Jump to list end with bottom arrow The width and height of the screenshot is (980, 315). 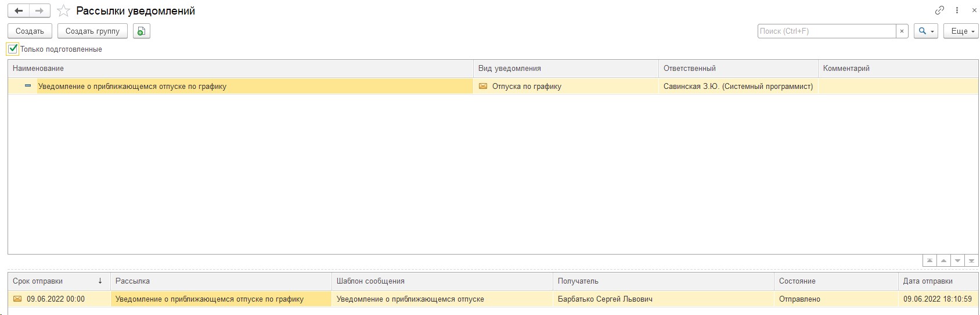pyautogui.click(x=972, y=261)
